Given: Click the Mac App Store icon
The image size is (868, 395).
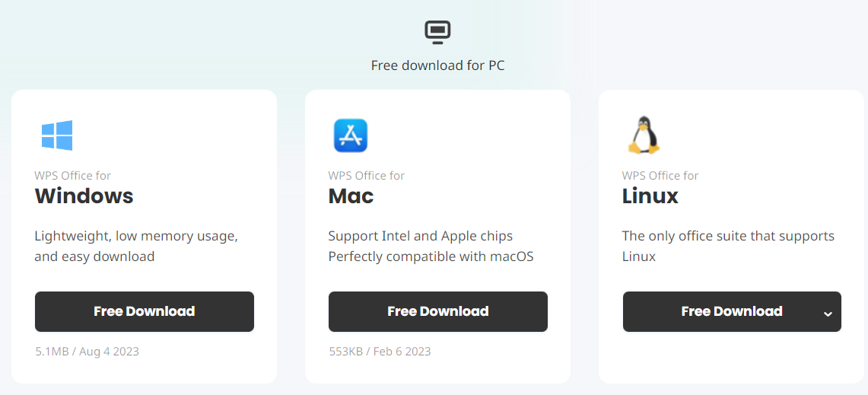Looking at the screenshot, I should coord(350,135).
